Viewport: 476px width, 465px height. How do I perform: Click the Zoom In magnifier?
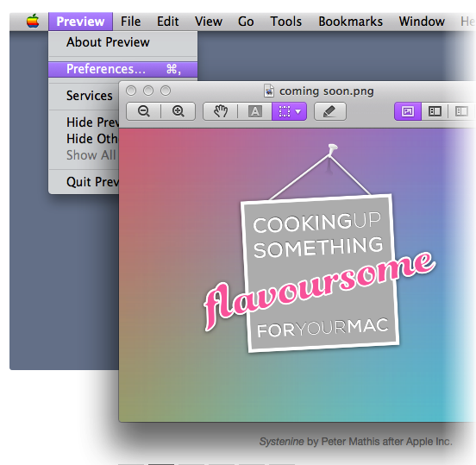[x=178, y=111]
